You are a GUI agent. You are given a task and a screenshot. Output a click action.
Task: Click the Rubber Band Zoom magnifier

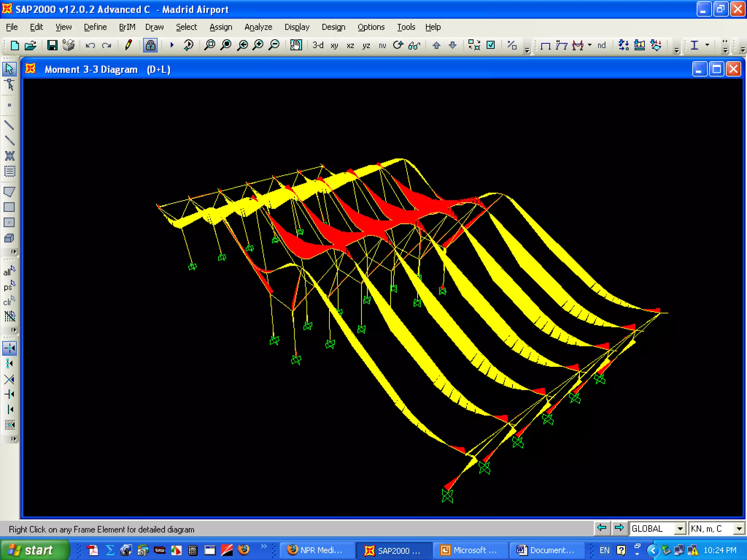click(x=210, y=45)
